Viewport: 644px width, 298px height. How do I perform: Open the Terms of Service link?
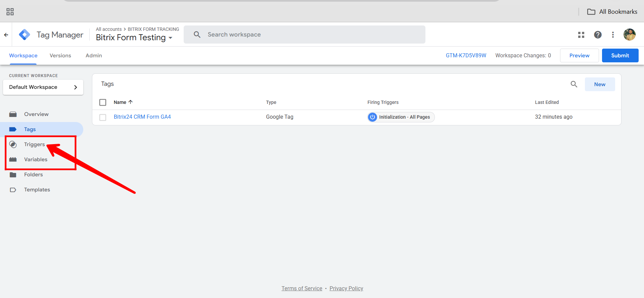[302, 289]
